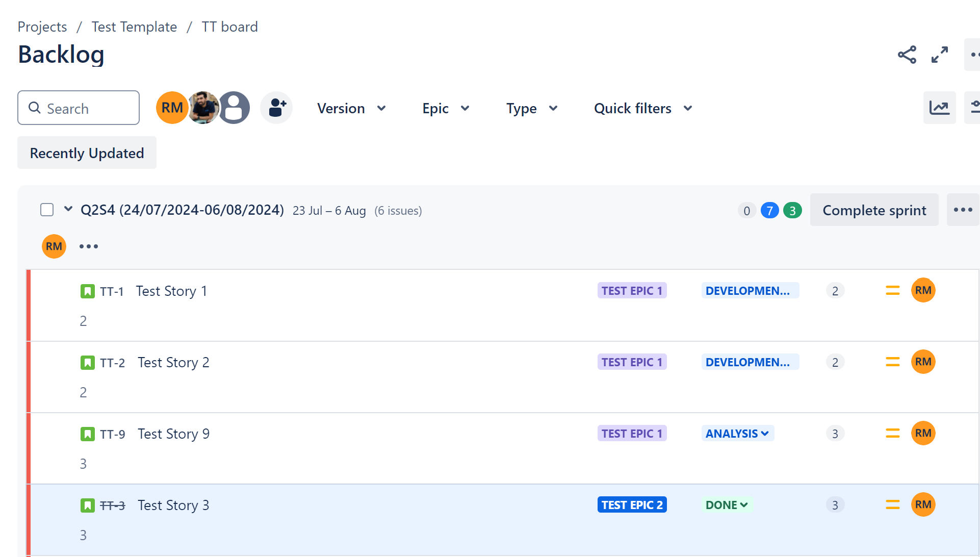
Task: Open the Epic filter dropdown
Action: pyautogui.click(x=446, y=108)
